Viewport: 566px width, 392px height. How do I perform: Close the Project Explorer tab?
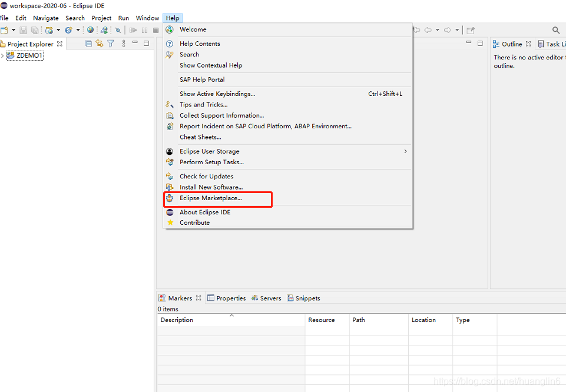click(x=60, y=44)
